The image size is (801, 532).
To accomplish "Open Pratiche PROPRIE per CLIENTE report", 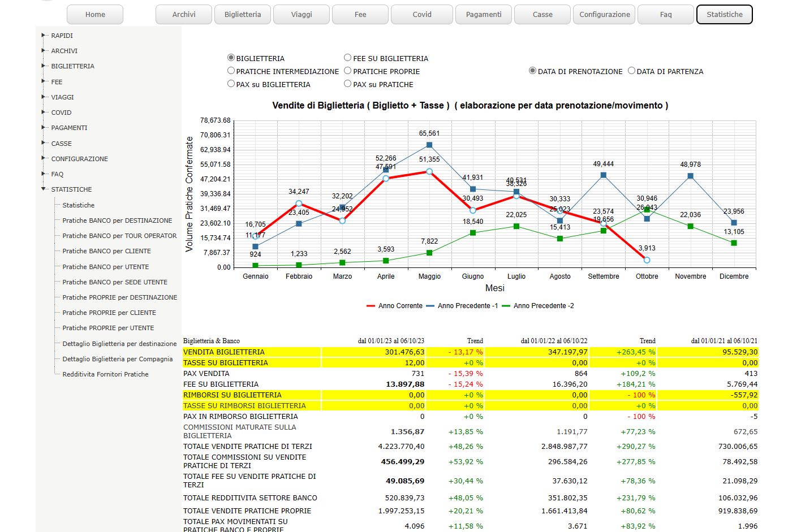I will tap(109, 313).
